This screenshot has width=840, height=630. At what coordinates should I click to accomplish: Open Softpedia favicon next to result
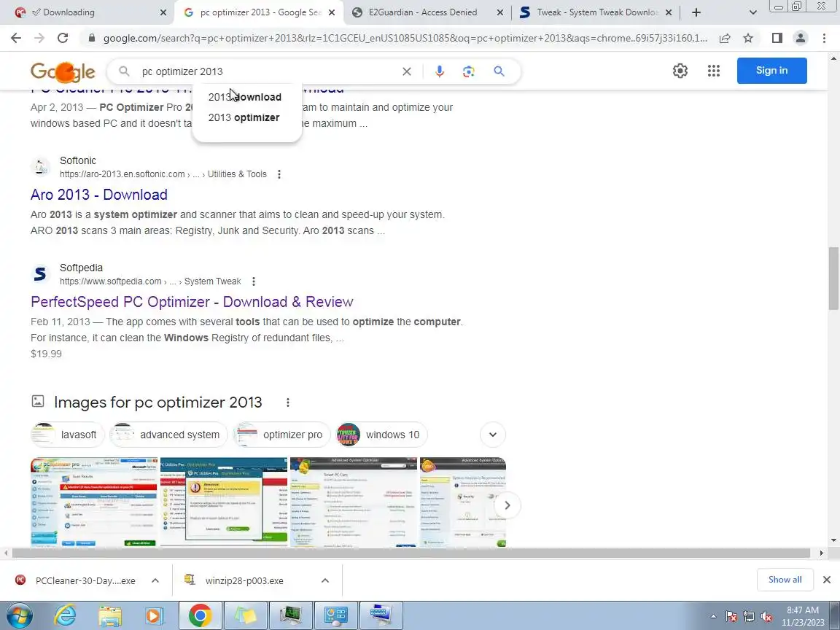(40, 273)
